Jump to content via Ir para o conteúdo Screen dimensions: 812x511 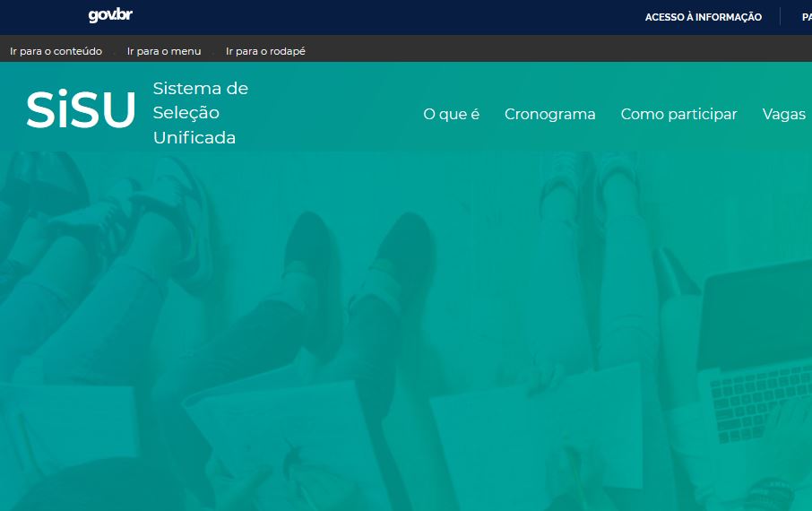(56, 51)
